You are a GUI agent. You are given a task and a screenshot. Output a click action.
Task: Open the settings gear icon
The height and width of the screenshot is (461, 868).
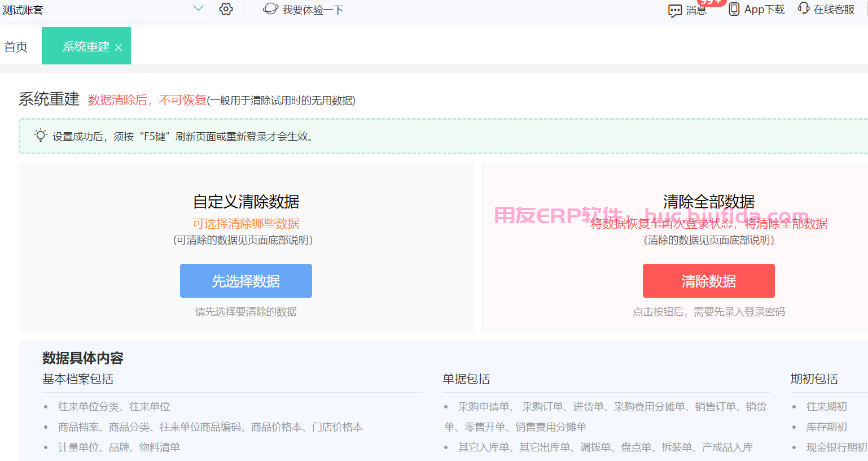pos(226,9)
